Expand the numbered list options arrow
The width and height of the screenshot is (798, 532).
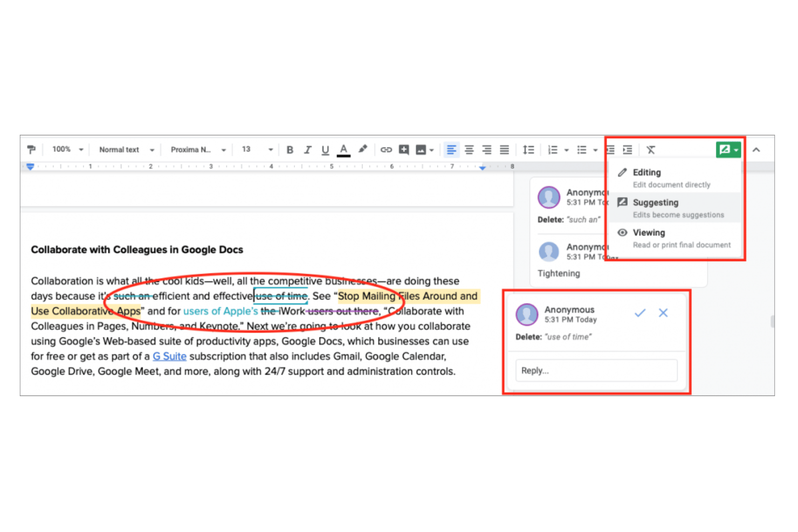tap(566, 150)
